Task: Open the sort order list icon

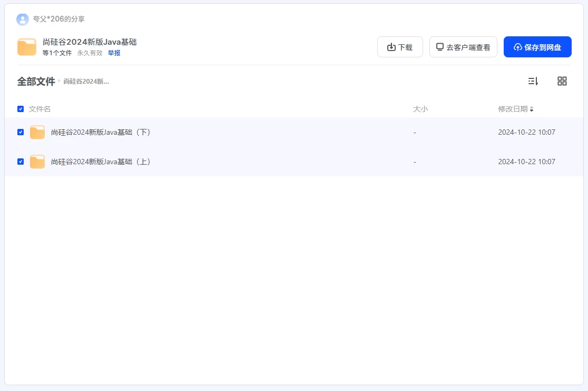Action: tap(533, 81)
